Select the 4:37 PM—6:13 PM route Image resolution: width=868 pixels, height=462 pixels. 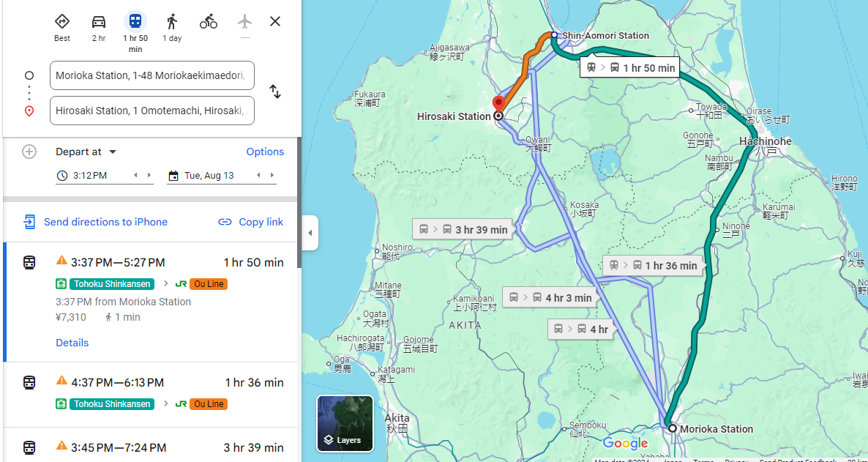coord(150,395)
